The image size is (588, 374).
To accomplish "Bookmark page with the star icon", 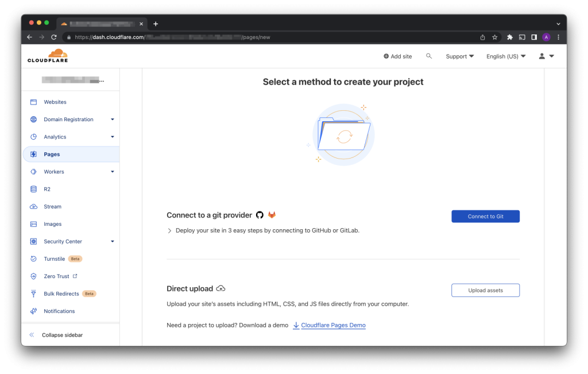I will coord(494,37).
